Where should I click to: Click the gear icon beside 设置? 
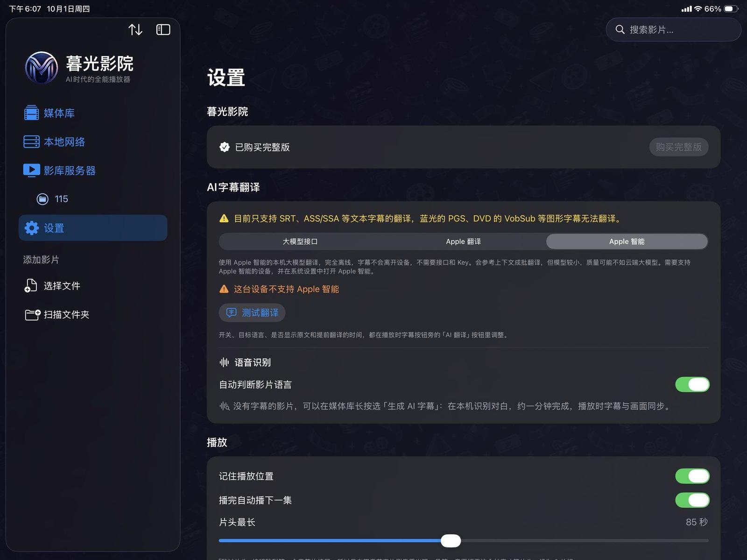(x=32, y=228)
